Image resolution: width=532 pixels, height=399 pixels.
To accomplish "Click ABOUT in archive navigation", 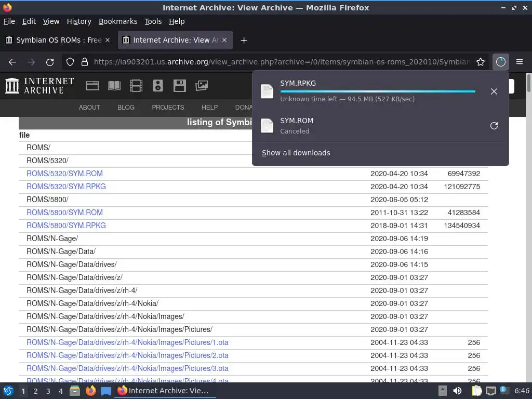I will coord(89,108).
